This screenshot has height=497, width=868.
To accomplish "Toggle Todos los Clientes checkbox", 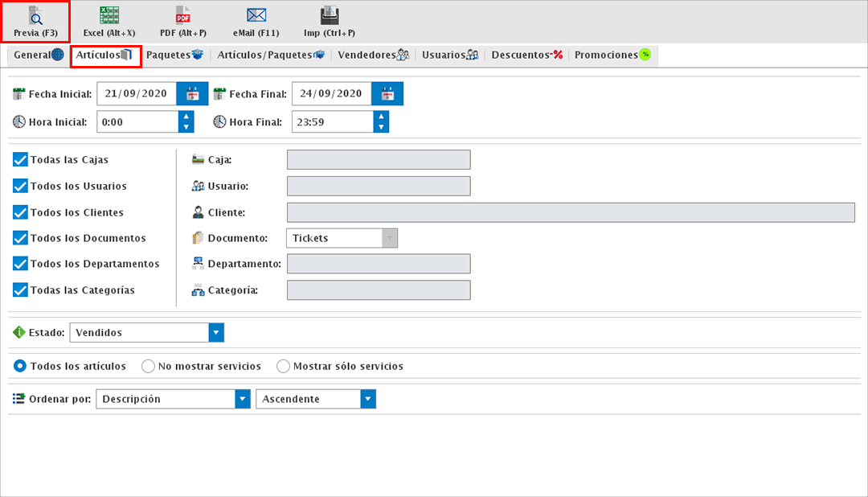I will coord(21,212).
